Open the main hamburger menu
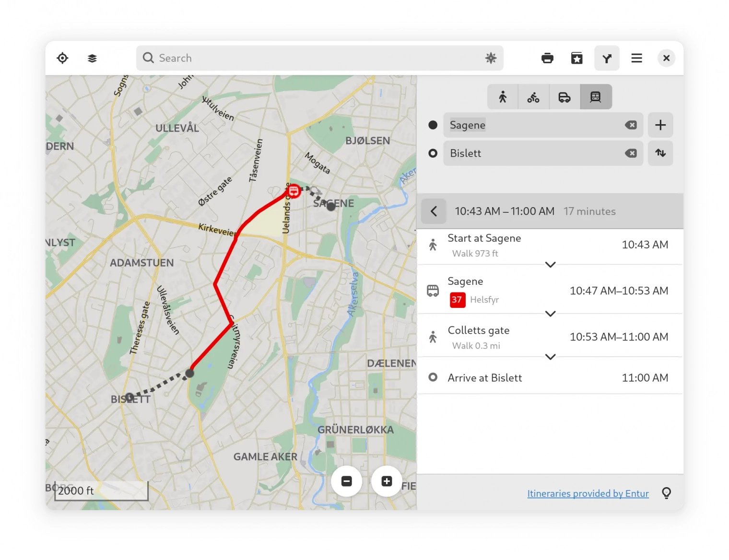The image size is (729, 560). coord(636,58)
